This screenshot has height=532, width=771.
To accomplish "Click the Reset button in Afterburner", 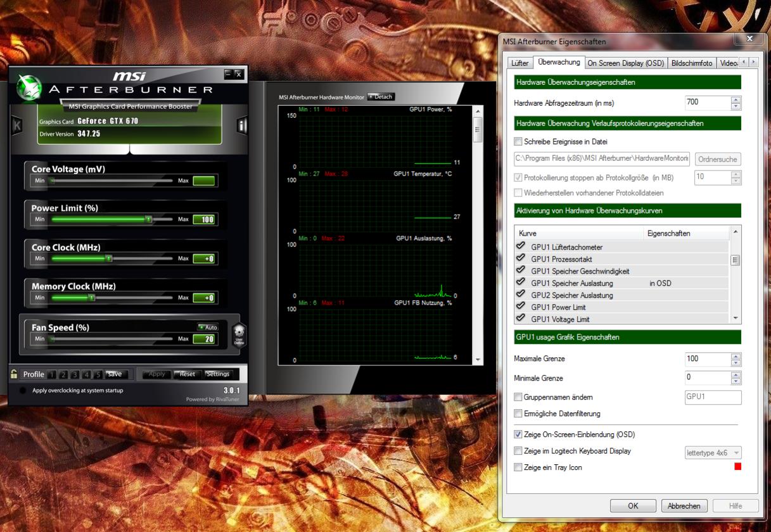I will 188,374.
